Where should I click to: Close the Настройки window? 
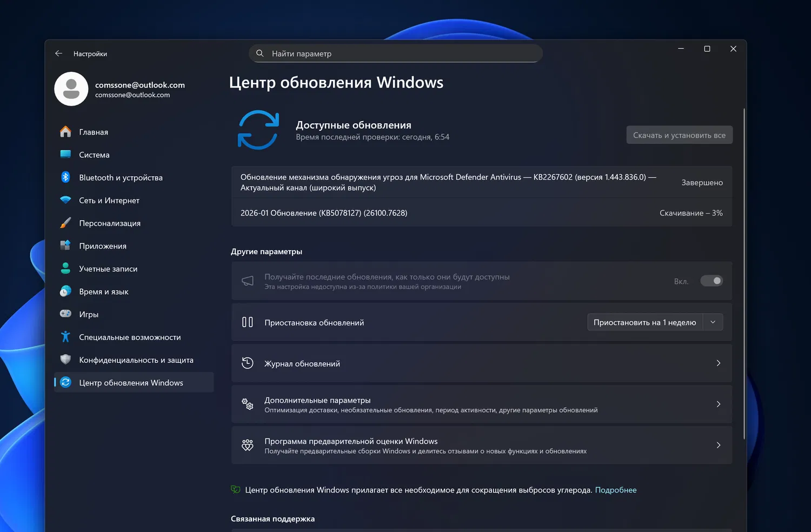[x=734, y=49]
